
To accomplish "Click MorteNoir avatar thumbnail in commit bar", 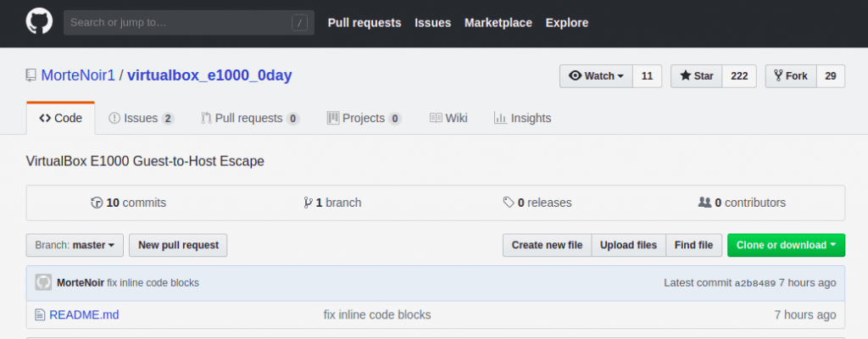I will [43, 282].
